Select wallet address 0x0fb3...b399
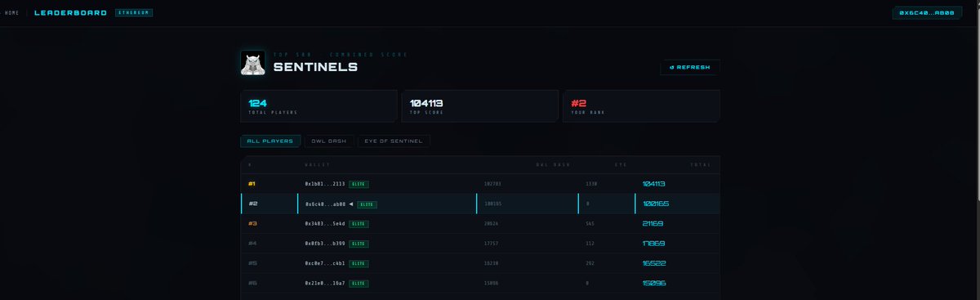This screenshot has height=300, width=980. point(325,244)
